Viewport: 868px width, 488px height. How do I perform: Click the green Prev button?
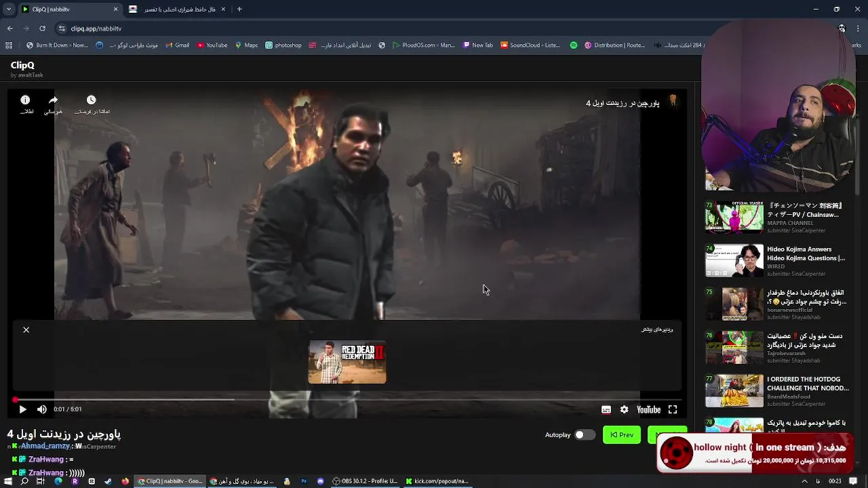click(622, 435)
